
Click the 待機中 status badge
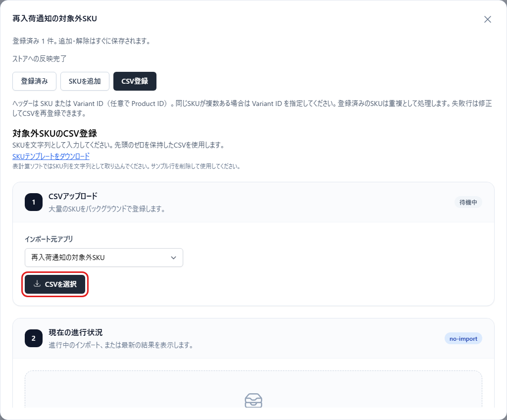468,202
